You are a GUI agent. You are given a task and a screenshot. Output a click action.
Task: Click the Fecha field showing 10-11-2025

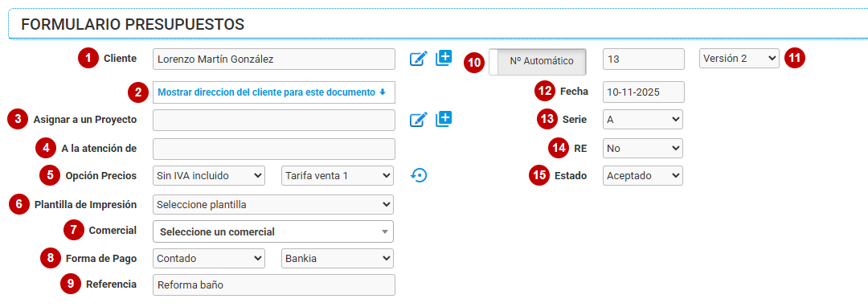click(x=644, y=92)
